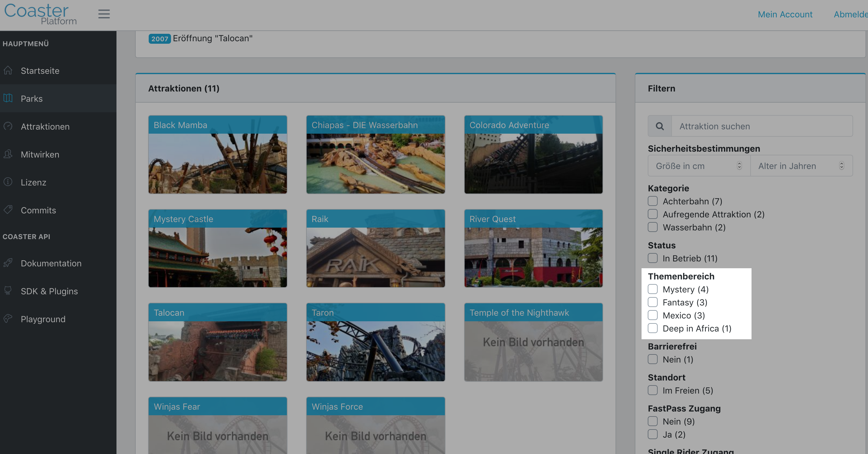
Task: Click the Coaster Platform logo
Action: (41, 14)
